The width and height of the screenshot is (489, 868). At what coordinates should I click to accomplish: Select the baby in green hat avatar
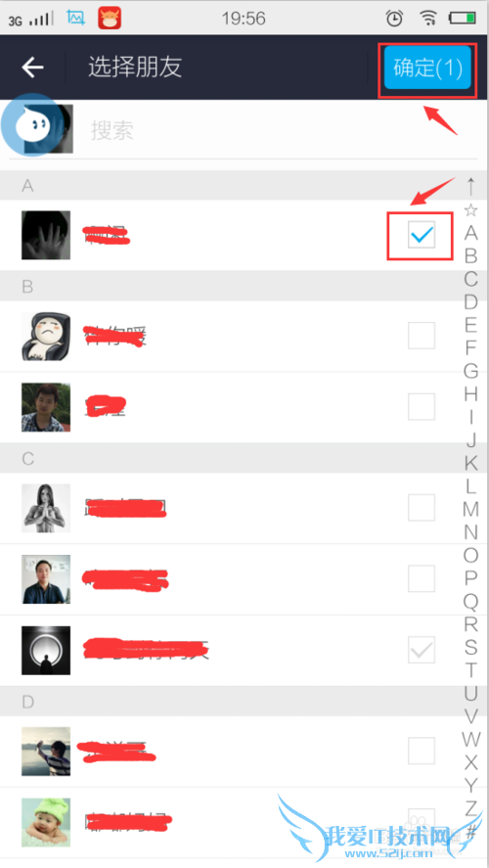46,822
